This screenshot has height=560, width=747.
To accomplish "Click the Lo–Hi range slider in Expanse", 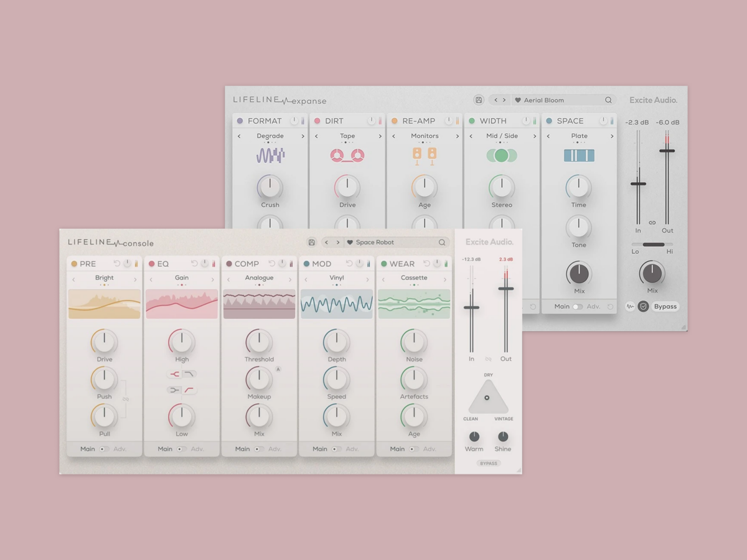I will tap(652, 245).
